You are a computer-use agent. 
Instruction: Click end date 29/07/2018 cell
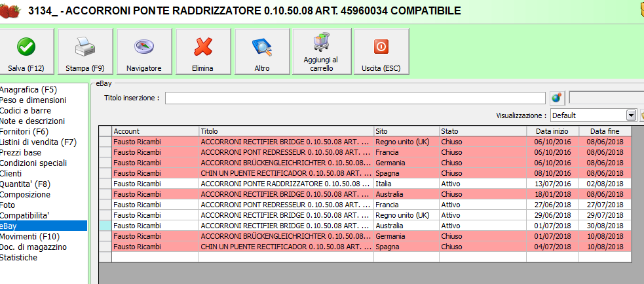click(x=605, y=215)
